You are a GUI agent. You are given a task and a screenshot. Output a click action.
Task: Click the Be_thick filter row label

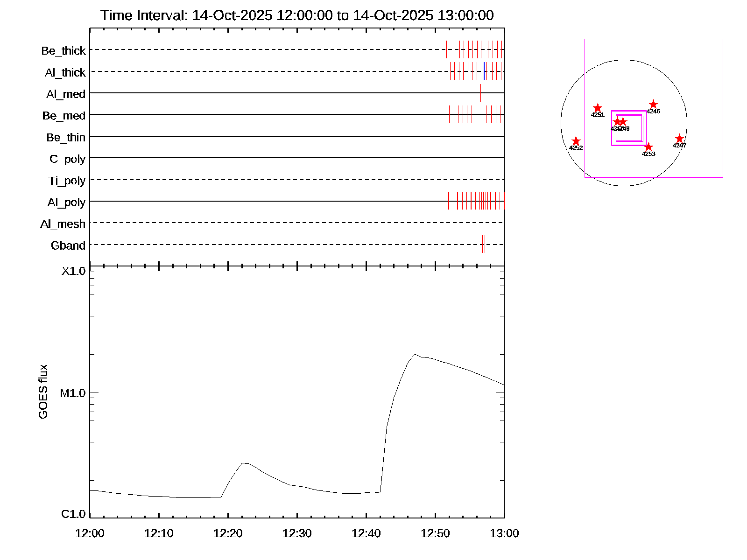63,51
